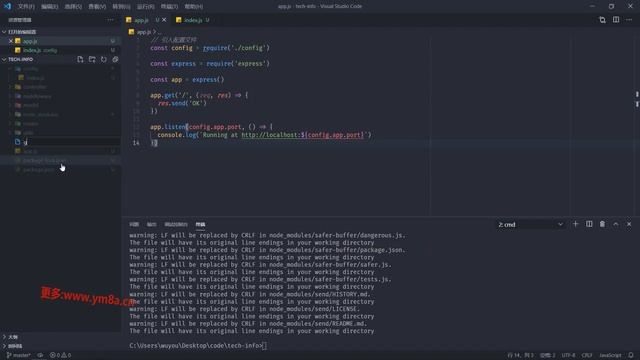Expand the middleware folder
The image size is (640, 360).
coord(37,96)
